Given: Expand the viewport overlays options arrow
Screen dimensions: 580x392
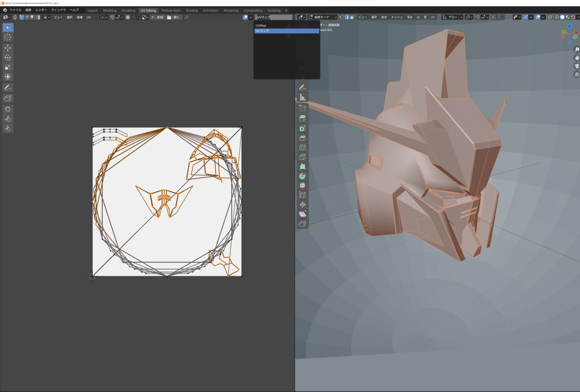Looking at the screenshot, I should (x=543, y=17).
